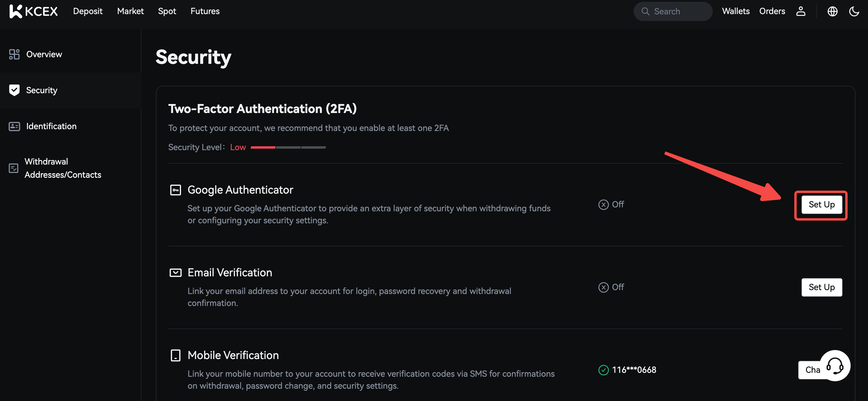The height and width of the screenshot is (401, 868).
Task: Open the Spot trading menu
Action: pyautogui.click(x=167, y=11)
